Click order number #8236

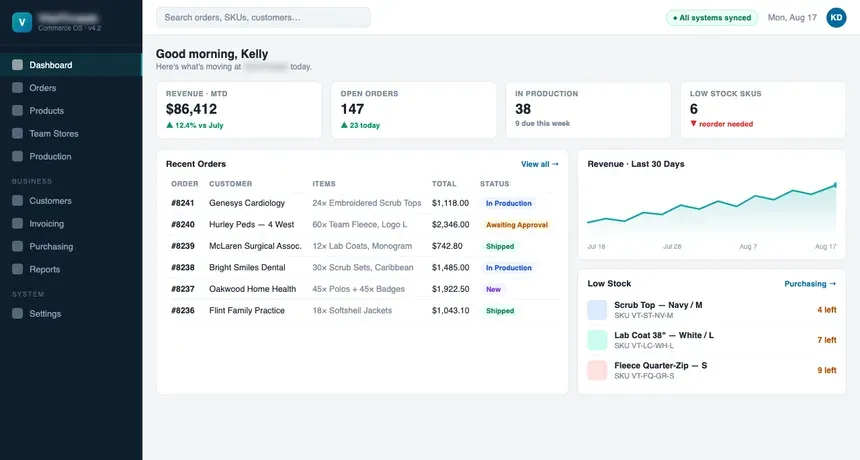(183, 310)
